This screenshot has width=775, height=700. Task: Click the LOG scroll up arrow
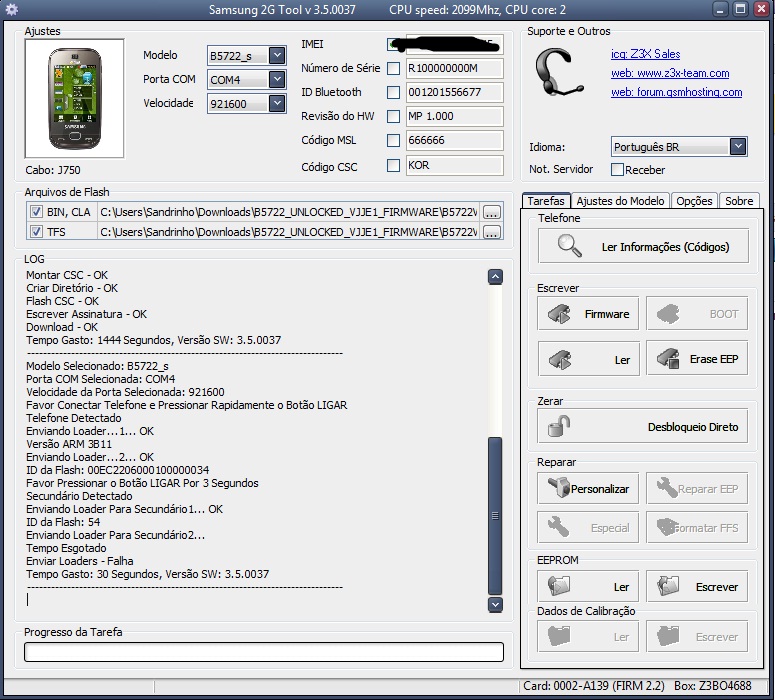coord(495,277)
